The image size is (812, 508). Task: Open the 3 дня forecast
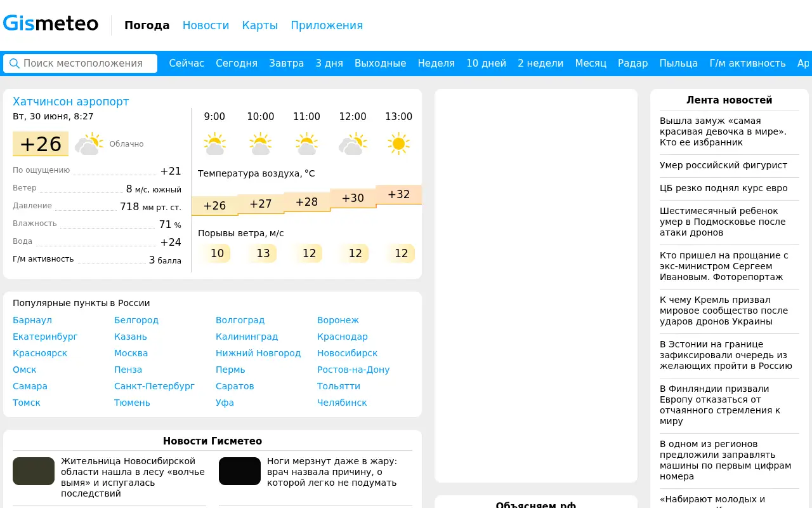pyautogui.click(x=329, y=63)
